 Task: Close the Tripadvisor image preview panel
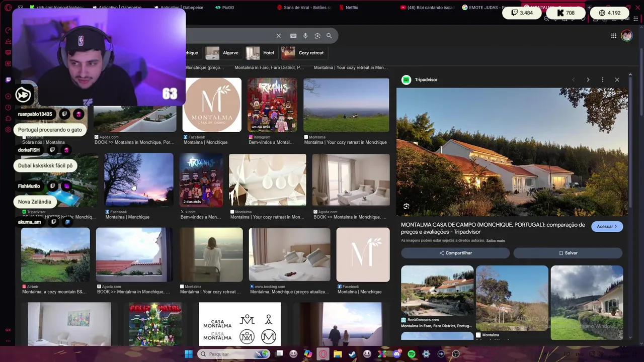[x=617, y=79]
